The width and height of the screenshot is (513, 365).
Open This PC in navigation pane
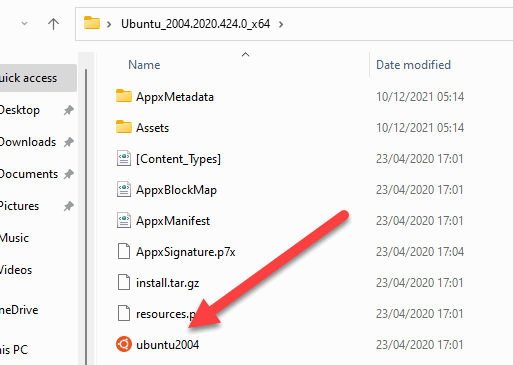tap(14, 350)
